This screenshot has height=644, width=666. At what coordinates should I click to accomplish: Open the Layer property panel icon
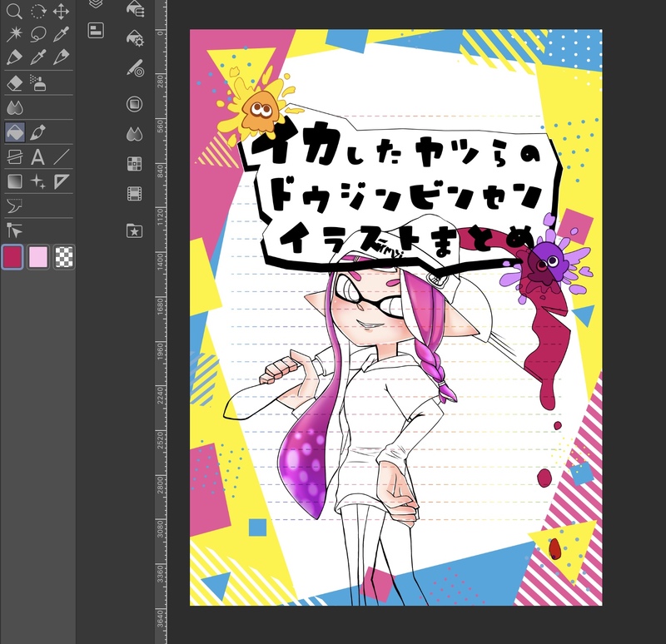(96, 31)
